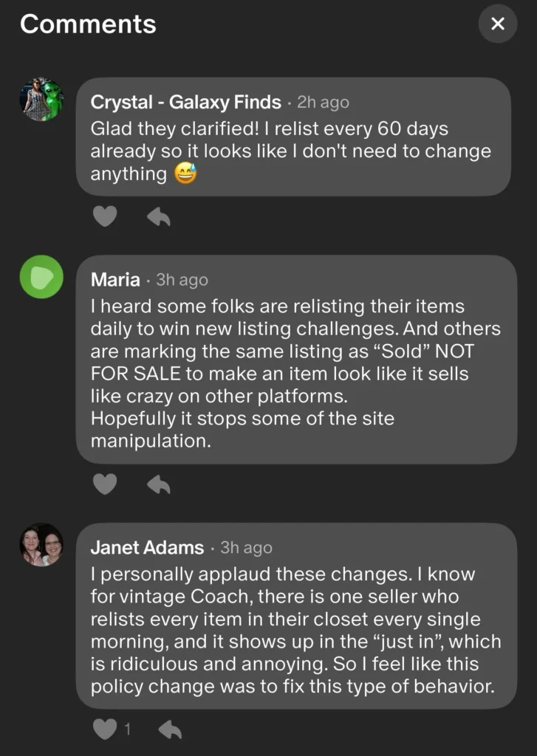Tap the heart under Maria's comment

click(105, 484)
